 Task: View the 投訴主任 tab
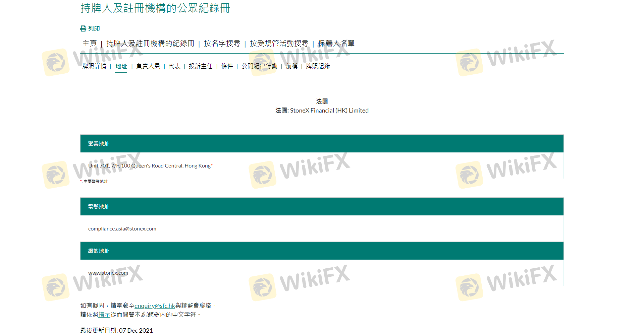click(201, 66)
